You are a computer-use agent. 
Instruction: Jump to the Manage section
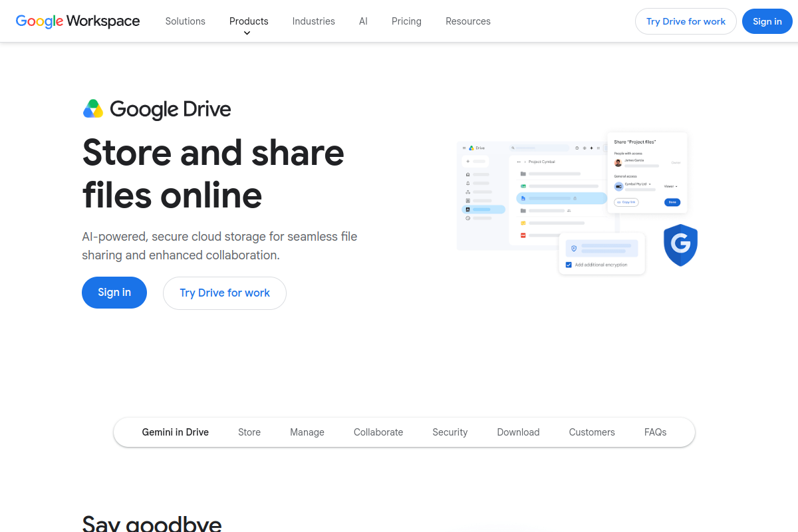point(307,432)
